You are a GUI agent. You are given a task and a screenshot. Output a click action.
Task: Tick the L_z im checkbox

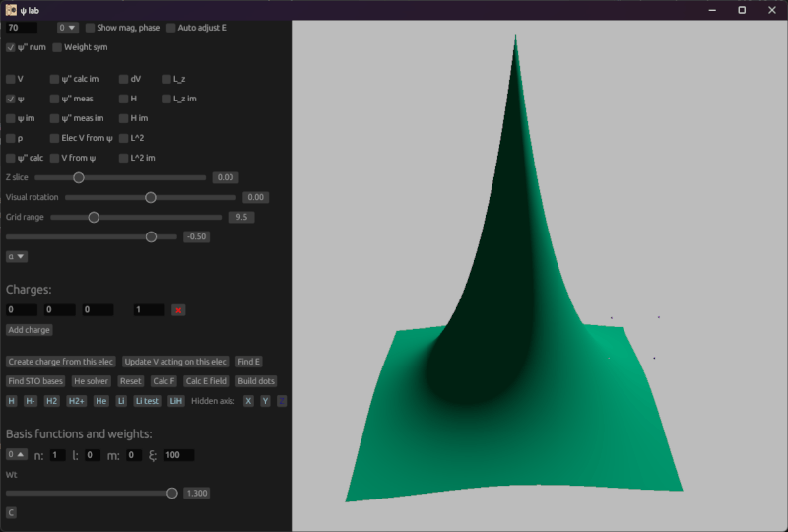(x=166, y=99)
